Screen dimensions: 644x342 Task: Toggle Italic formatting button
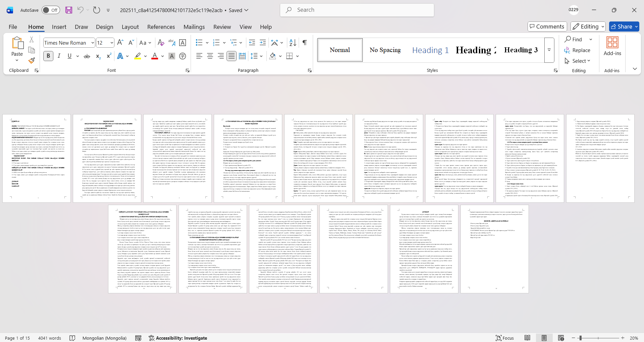[59, 56]
